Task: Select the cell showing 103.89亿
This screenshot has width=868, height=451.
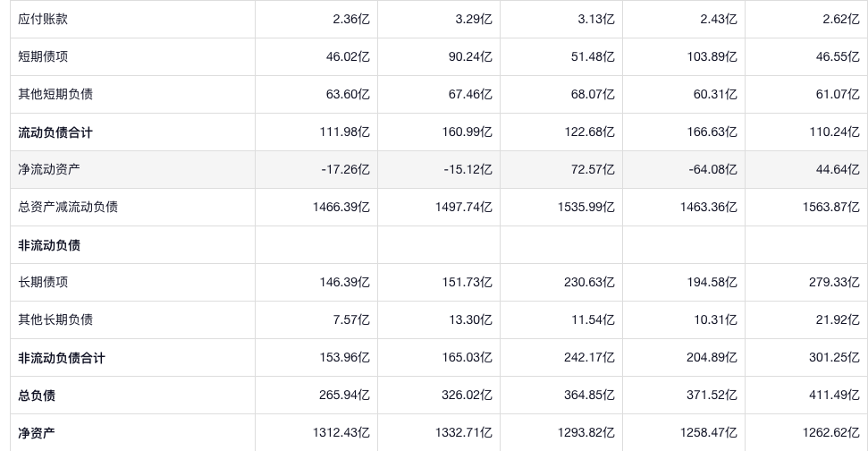Action: (711, 56)
